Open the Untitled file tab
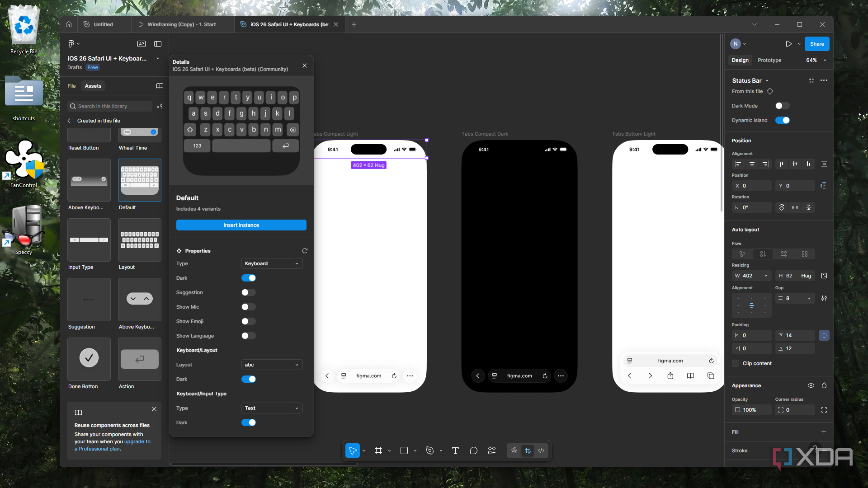 click(104, 24)
